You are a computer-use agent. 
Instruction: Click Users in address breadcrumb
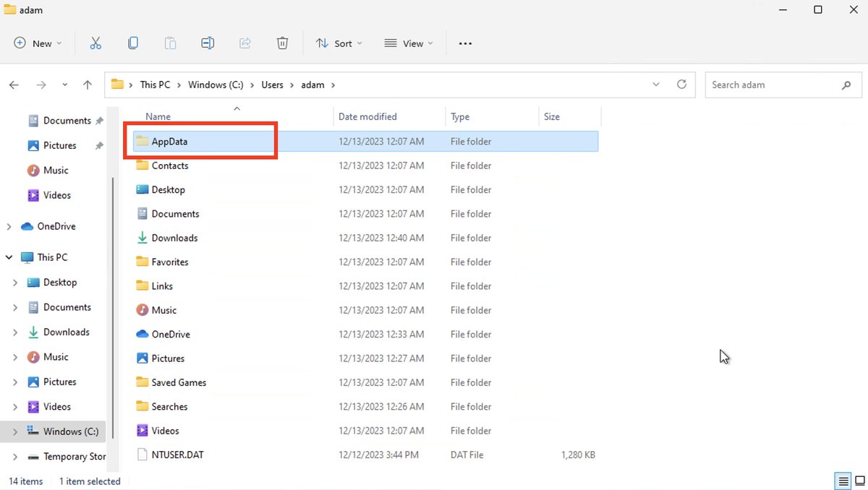[x=272, y=85]
